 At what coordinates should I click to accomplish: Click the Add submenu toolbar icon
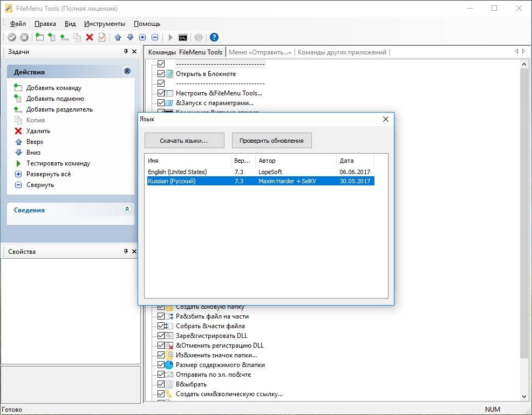coord(52,37)
